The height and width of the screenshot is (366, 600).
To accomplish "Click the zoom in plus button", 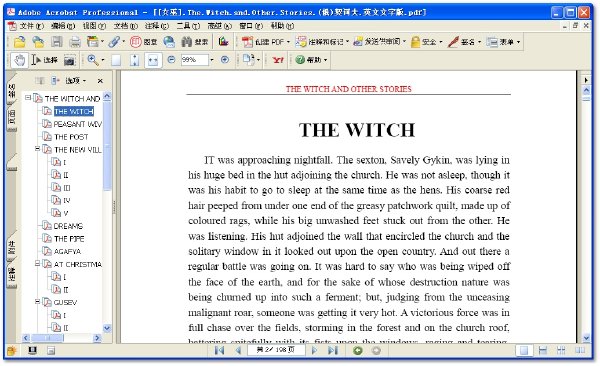I will click(225, 60).
